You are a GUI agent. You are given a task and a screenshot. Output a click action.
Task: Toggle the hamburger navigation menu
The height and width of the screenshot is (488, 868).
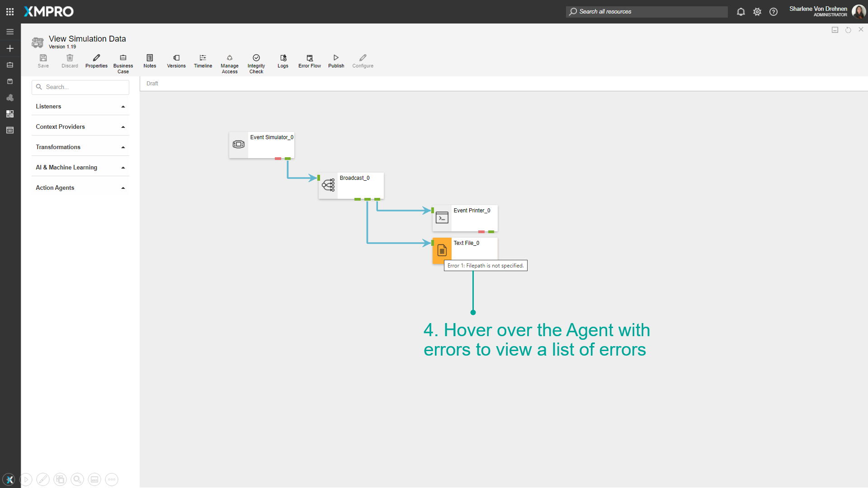[x=10, y=32]
